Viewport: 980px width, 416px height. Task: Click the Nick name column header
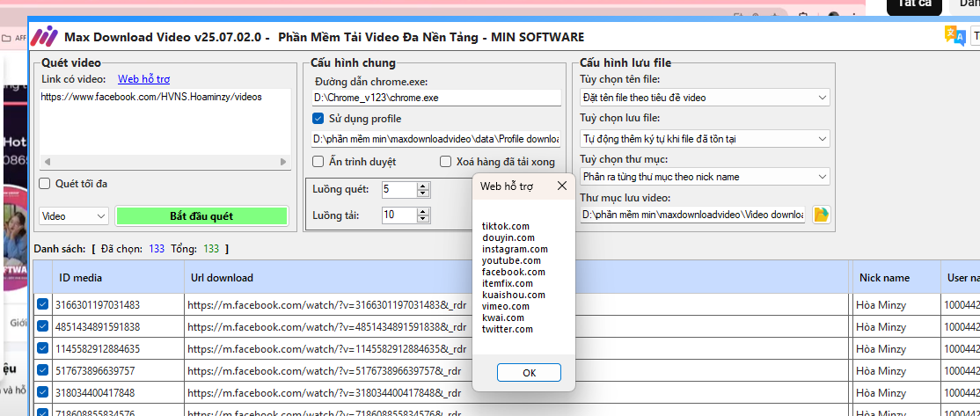coord(884,278)
